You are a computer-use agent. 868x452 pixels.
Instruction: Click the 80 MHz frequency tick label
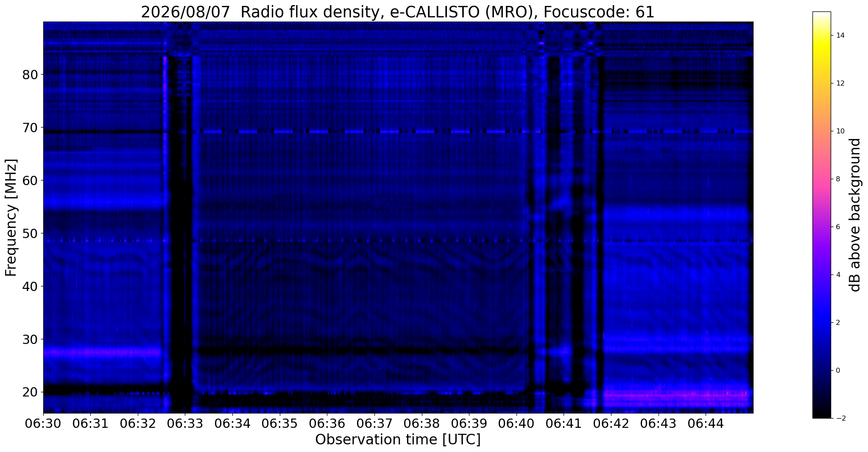[29, 75]
